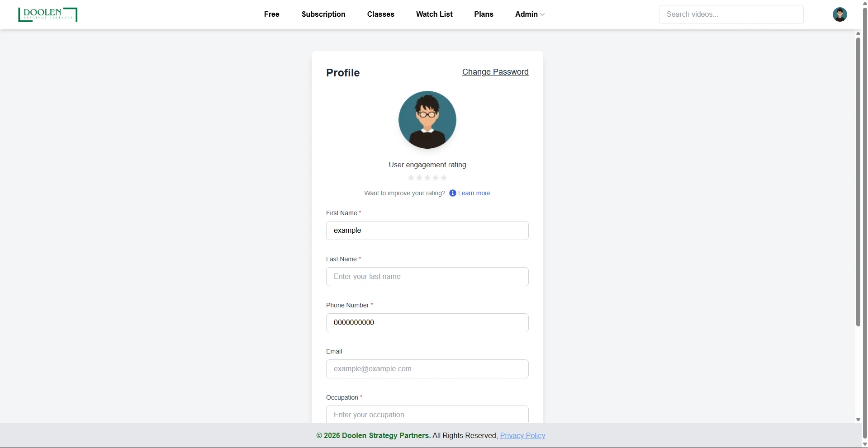Open the Free menu item

tap(271, 14)
